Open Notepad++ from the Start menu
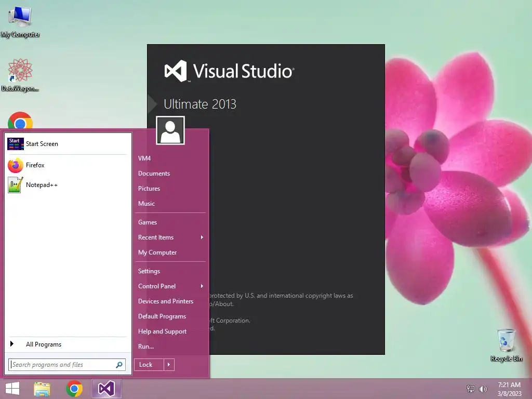 pos(68,185)
